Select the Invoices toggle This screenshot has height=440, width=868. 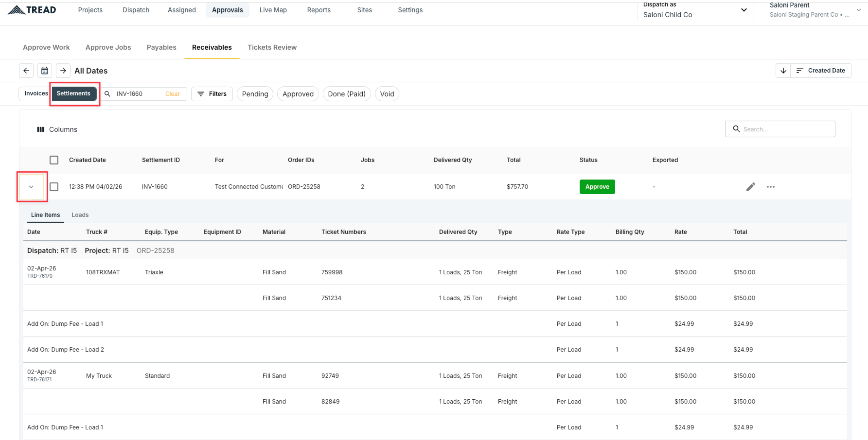click(36, 93)
